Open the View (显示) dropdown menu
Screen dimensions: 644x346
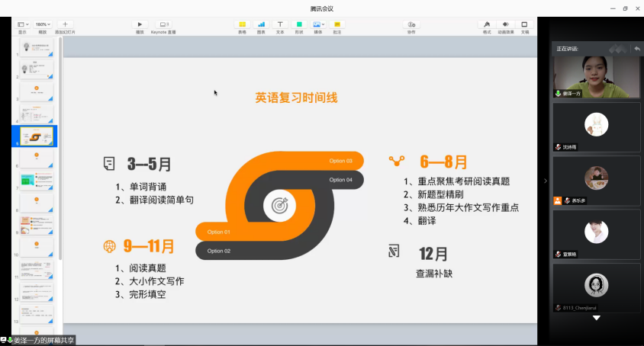[x=22, y=24]
